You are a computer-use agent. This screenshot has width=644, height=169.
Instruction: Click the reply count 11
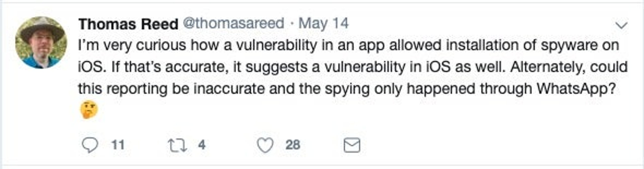coord(118,145)
